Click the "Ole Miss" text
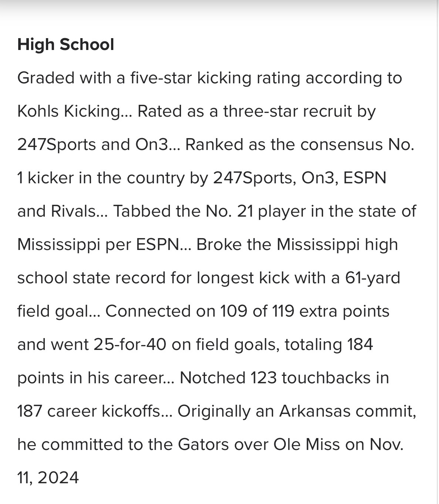The image size is (439, 504). tap(306, 445)
